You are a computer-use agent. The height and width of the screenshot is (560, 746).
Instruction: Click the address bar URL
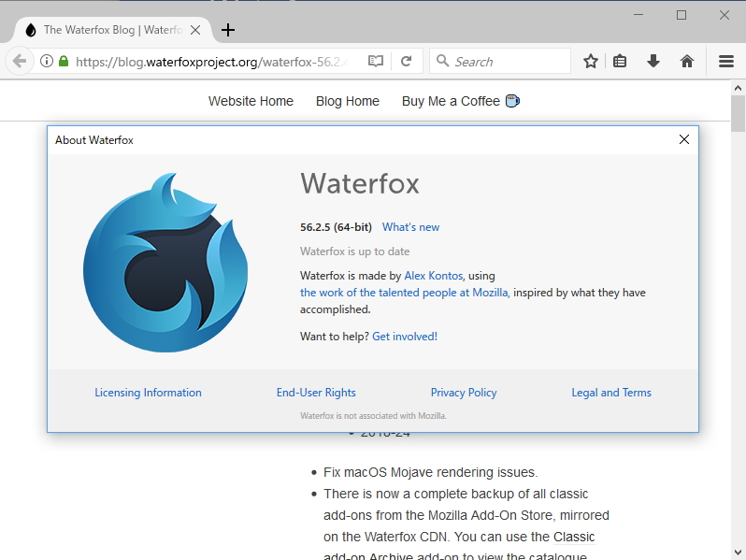pyautogui.click(x=211, y=62)
